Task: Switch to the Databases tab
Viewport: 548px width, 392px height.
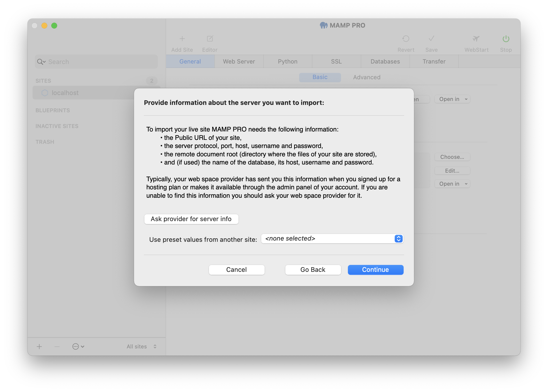Action: tap(385, 61)
